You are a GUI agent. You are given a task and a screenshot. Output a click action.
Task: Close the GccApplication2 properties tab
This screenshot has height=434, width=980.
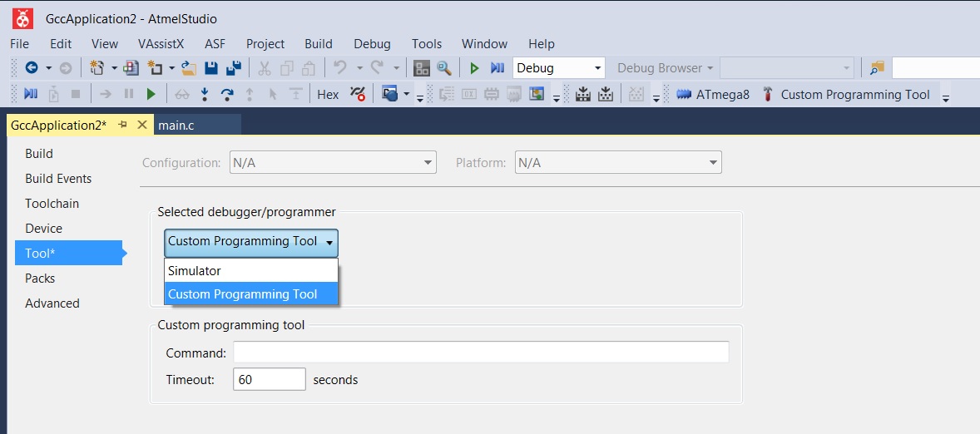point(142,124)
